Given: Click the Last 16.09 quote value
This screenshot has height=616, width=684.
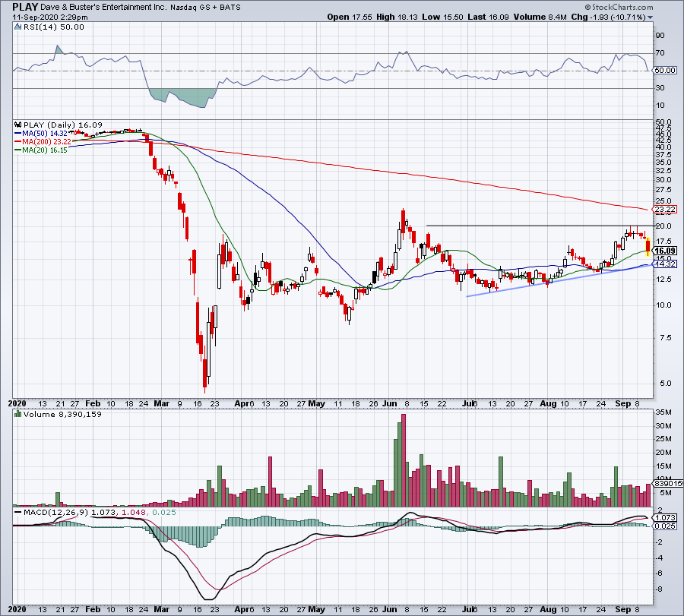Looking at the screenshot, I should 488,17.
